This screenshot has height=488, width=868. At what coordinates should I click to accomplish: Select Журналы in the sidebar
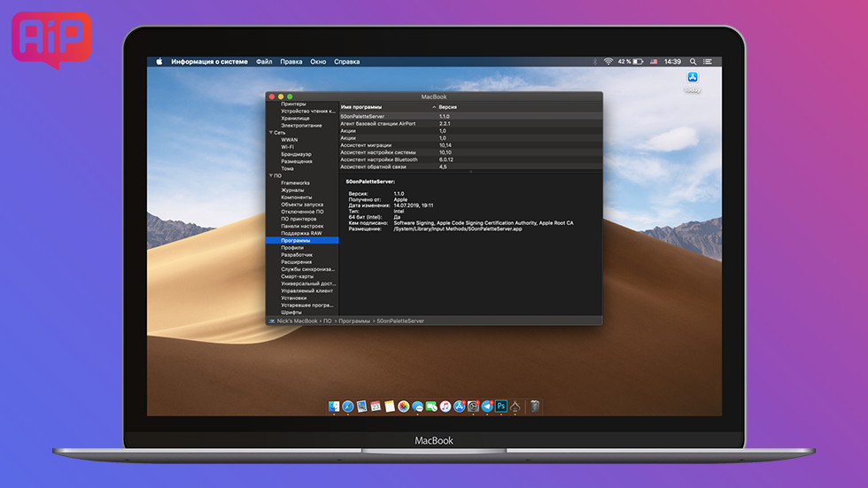point(292,190)
